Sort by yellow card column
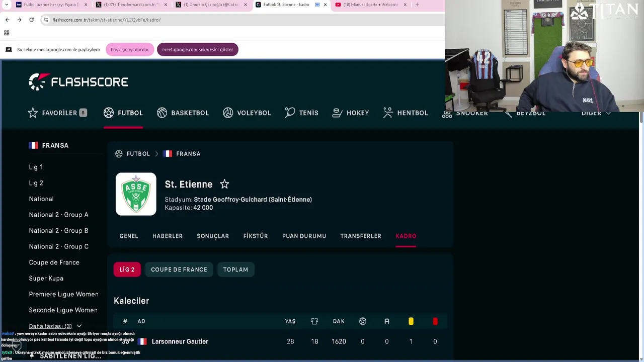 pyautogui.click(x=411, y=321)
